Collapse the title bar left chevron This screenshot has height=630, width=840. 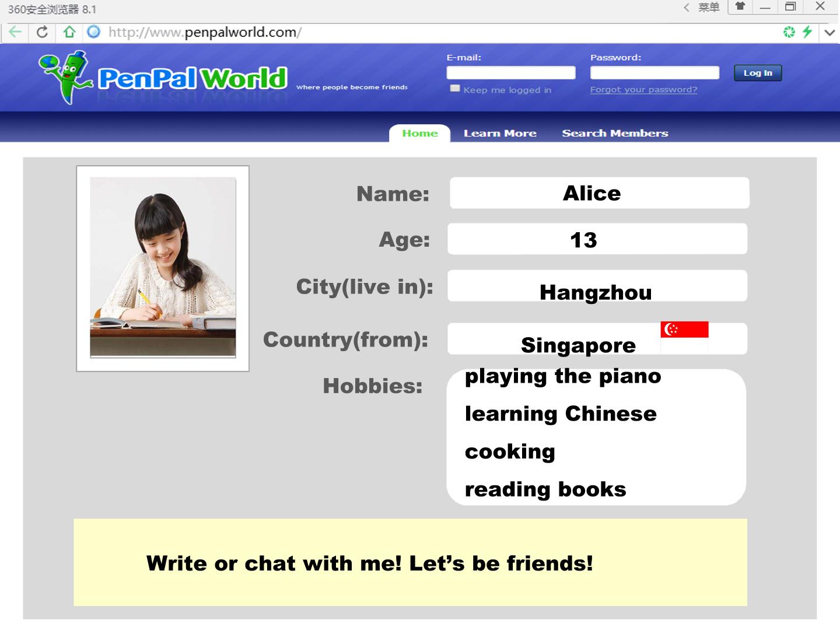tap(687, 7)
